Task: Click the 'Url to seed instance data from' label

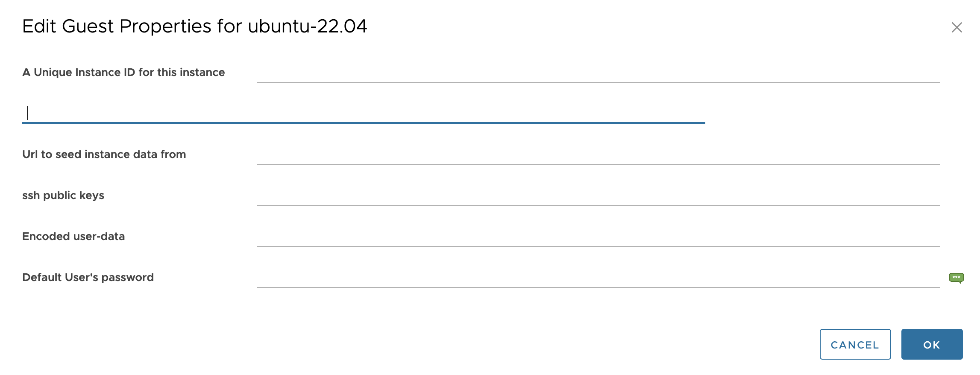Action: (x=104, y=155)
